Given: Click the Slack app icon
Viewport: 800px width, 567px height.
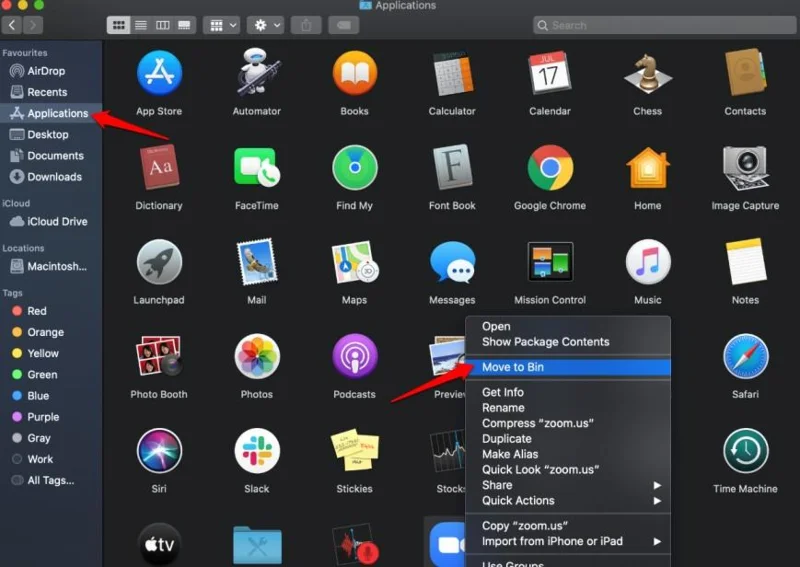Looking at the screenshot, I should coord(257,451).
